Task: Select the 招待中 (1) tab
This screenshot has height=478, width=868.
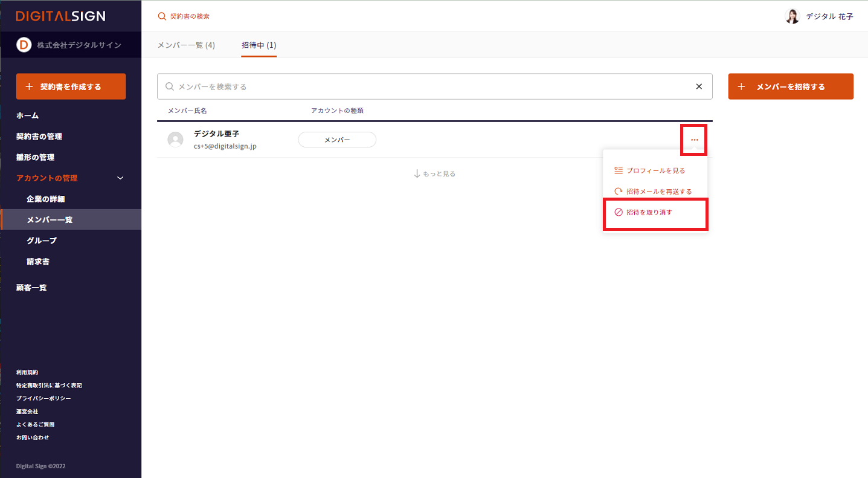Action: (x=259, y=45)
